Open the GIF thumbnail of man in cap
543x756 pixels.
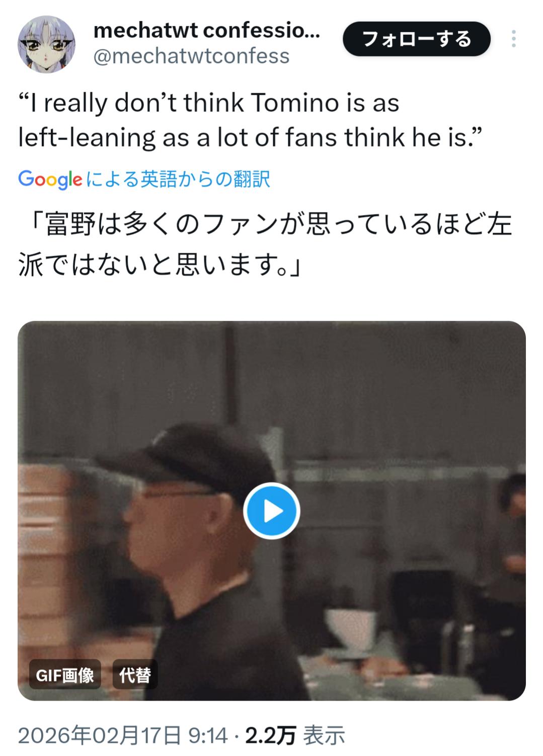click(272, 511)
